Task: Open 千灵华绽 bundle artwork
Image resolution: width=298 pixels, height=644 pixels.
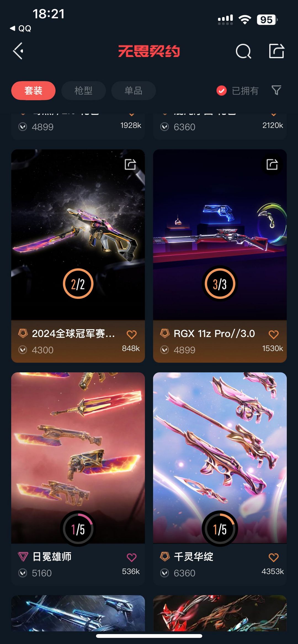Action: (x=220, y=457)
